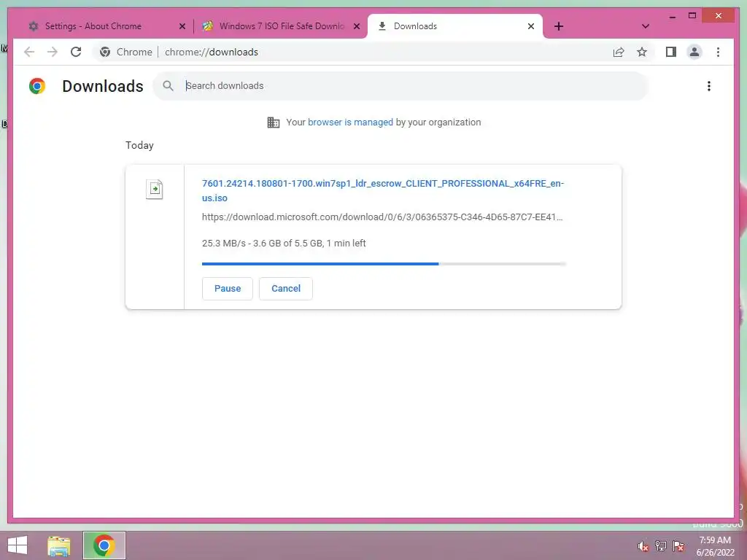Image resolution: width=747 pixels, height=560 pixels.
Task: Switch to Windows 7 ISO File Safe Download tab
Action: click(281, 26)
